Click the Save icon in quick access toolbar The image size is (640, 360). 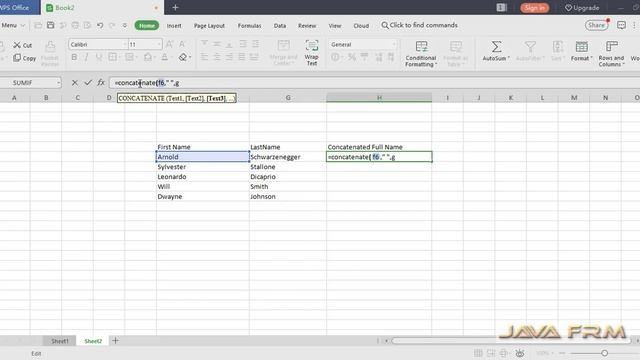coord(51,25)
